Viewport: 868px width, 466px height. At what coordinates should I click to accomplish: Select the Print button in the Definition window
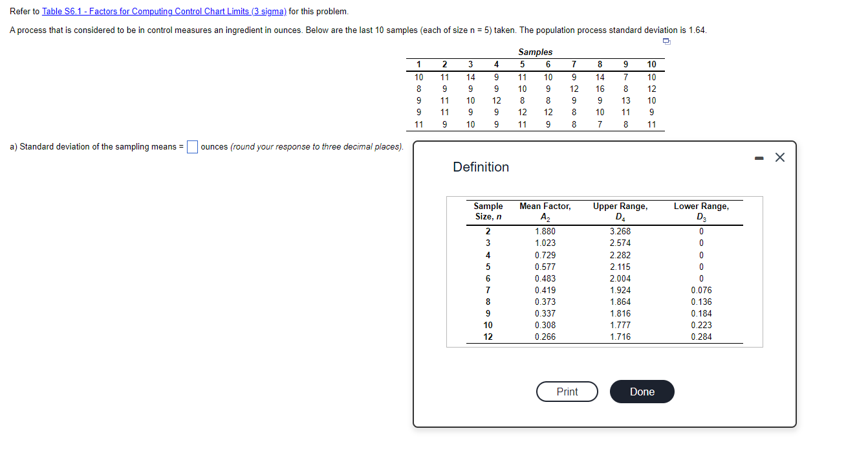567,391
